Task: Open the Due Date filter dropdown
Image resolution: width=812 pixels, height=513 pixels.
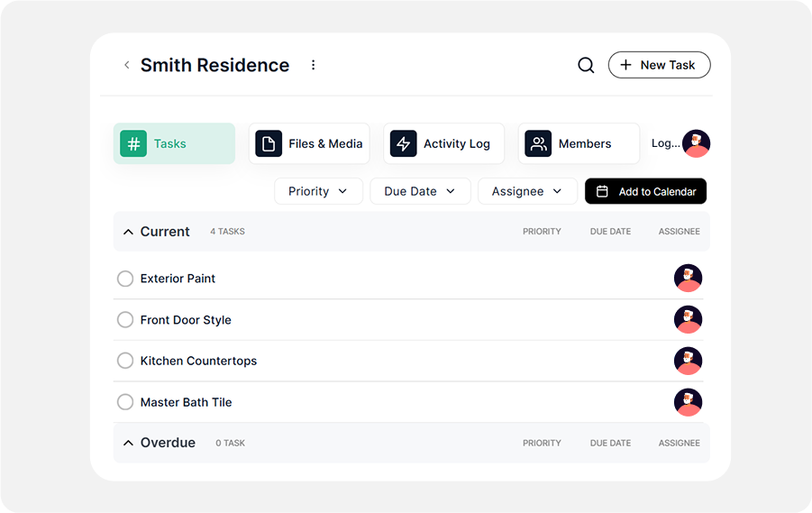Action: coord(419,191)
